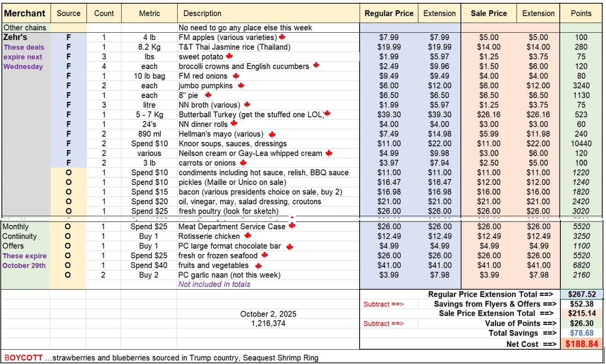This screenshot has width=606, height=364.
Task: Select the maple leaf next to NN dinner rolls
Action: tap(234, 123)
